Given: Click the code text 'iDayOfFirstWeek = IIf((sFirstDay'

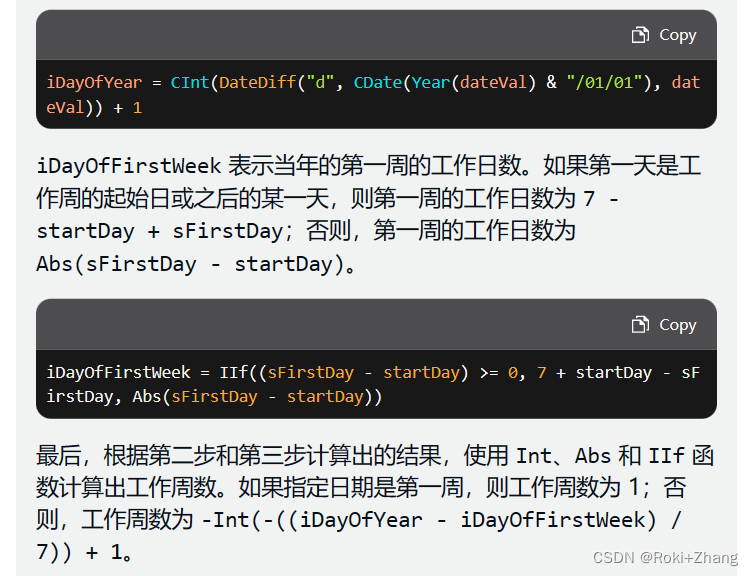Looking at the screenshot, I should pyautogui.click(x=200, y=372).
